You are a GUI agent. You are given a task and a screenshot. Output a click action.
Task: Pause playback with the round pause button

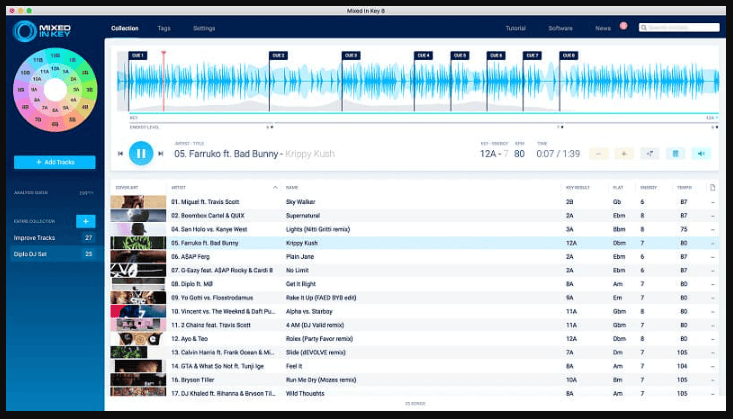[x=141, y=153]
